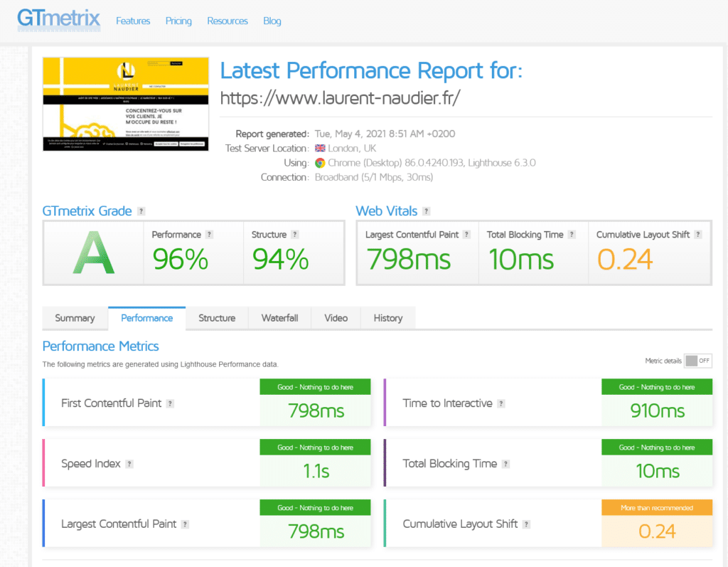Visit the Blog link

[272, 21]
